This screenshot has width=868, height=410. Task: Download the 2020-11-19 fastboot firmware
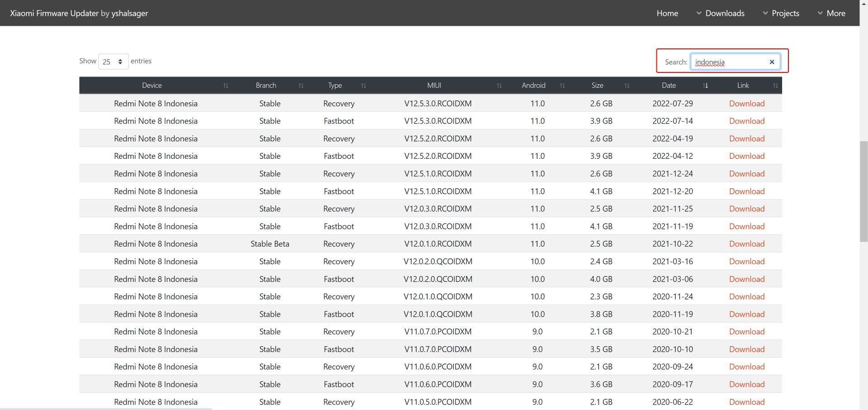coord(747,314)
